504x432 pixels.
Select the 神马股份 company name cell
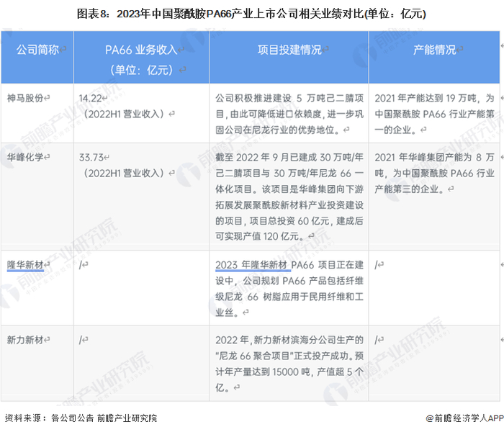point(37,113)
